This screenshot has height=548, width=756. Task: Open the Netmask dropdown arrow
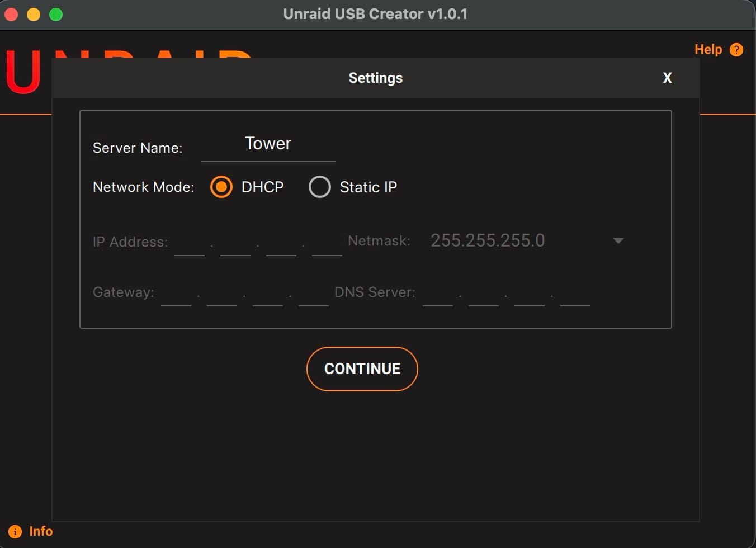[x=618, y=241]
